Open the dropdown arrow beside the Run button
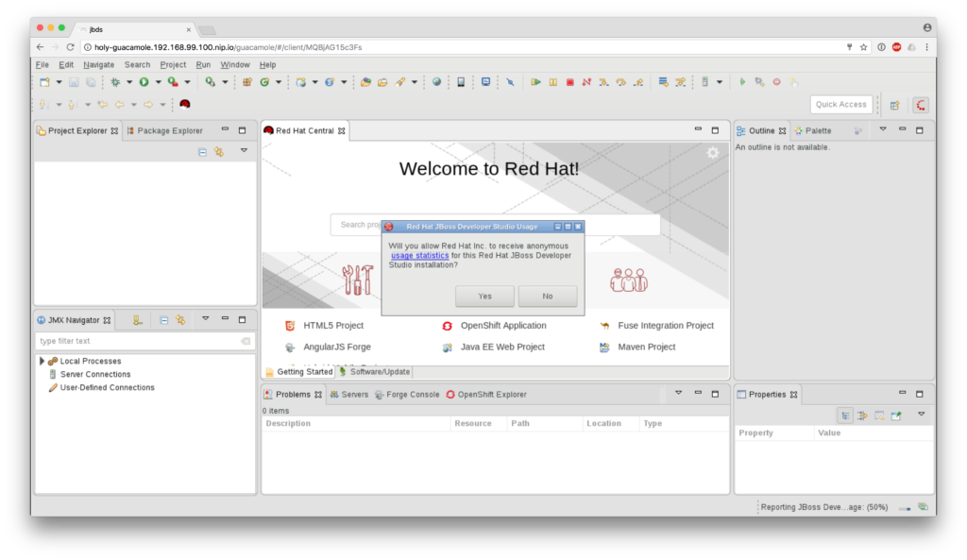Screen dimensions: 967x560 pyautogui.click(x=157, y=82)
